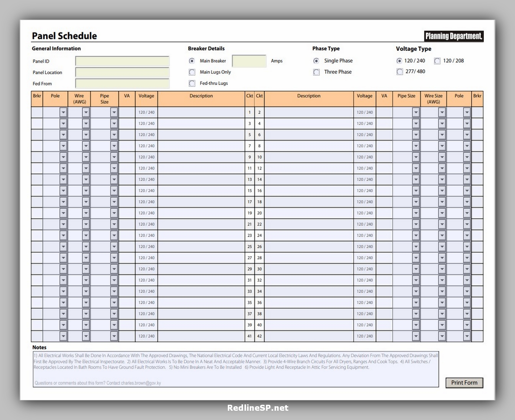Click the Fed From field

click(x=122, y=83)
